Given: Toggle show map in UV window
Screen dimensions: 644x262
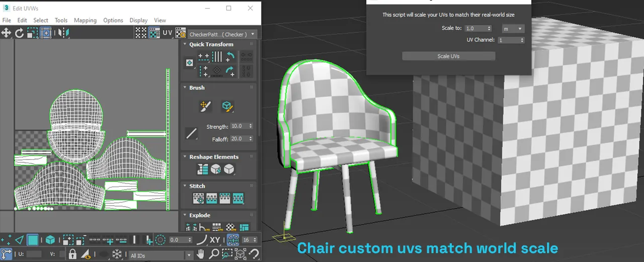Looking at the screenshot, I should [x=154, y=33].
